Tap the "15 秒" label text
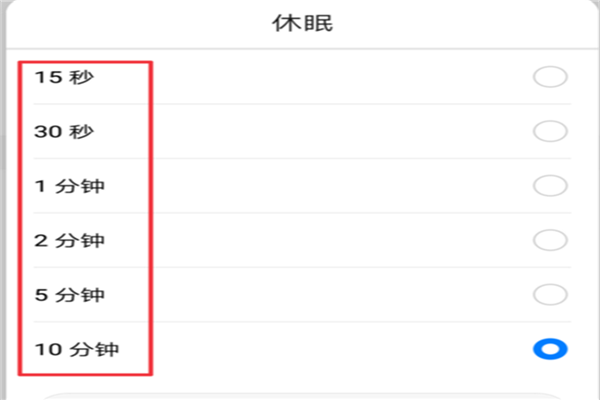This screenshot has width=600, height=400. click(64, 77)
